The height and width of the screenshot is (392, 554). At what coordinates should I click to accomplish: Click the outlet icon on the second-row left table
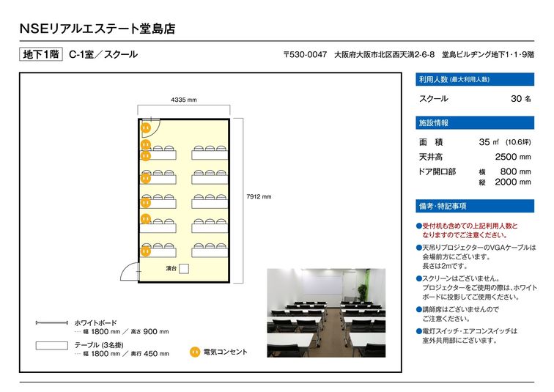[x=146, y=178]
